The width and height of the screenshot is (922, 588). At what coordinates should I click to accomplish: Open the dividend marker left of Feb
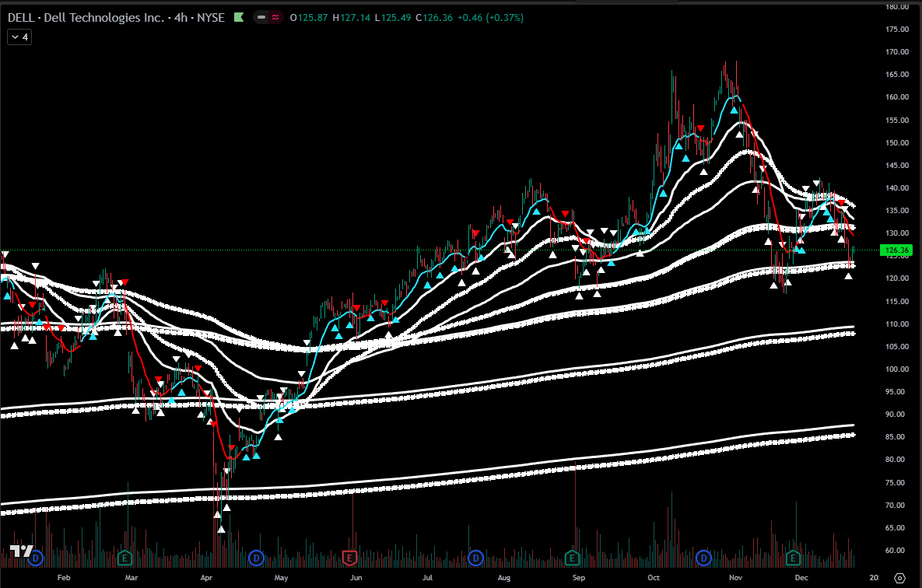[x=35, y=558]
